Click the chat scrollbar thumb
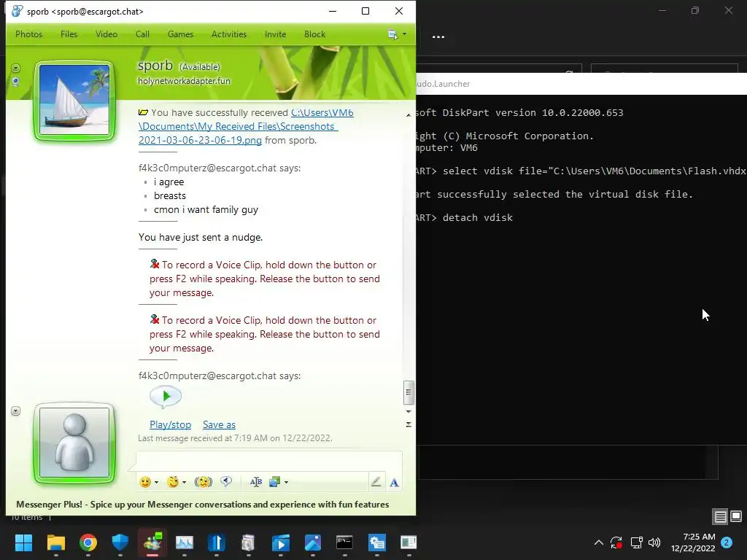This screenshot has width=747, height=560. (x=409, y=392)
